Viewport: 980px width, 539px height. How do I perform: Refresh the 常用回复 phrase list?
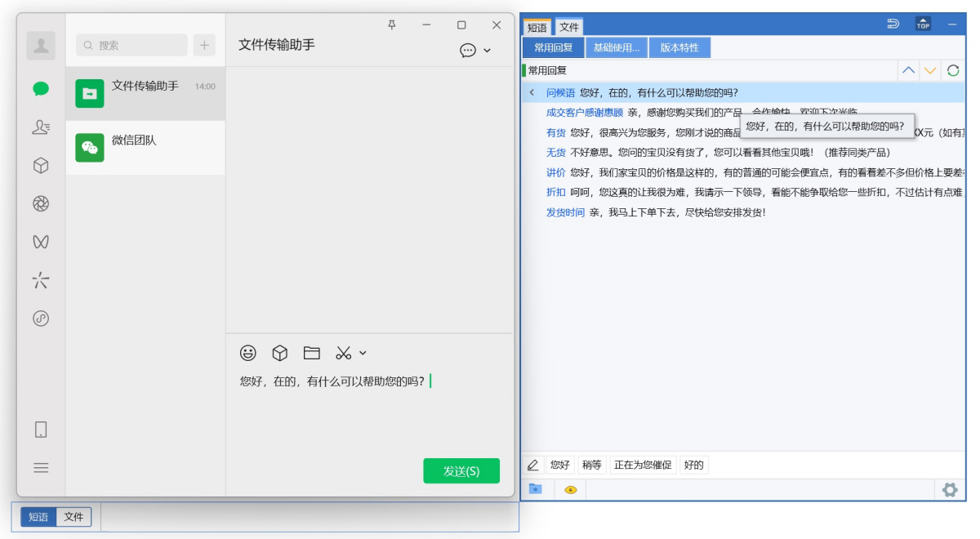click(952, 71)
